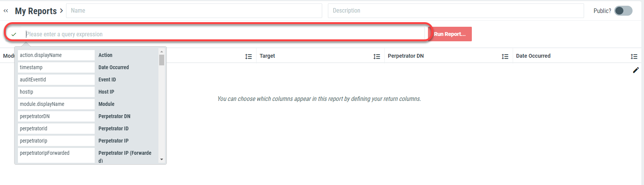Image resolution: width=644 pixels, height=185 pixels.
Task: Open the My Reports breadcrumb link
Action: pos(36,11)
